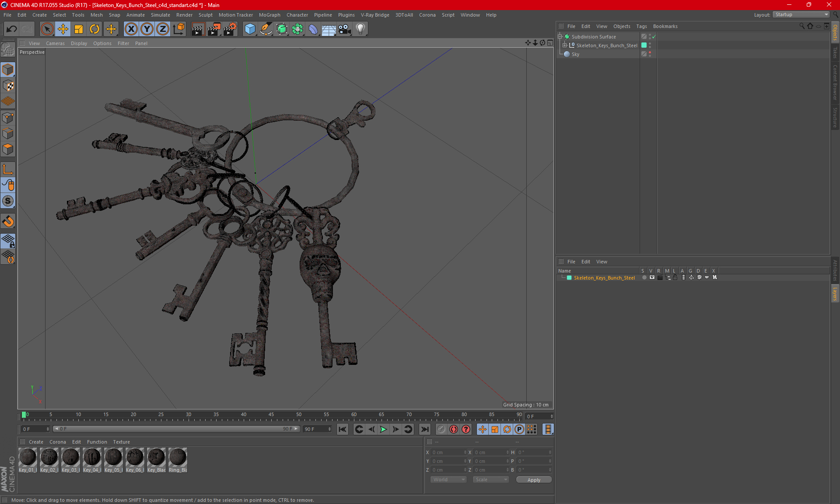Select the Ring_Bla material thumbnail

click(178, 460)
